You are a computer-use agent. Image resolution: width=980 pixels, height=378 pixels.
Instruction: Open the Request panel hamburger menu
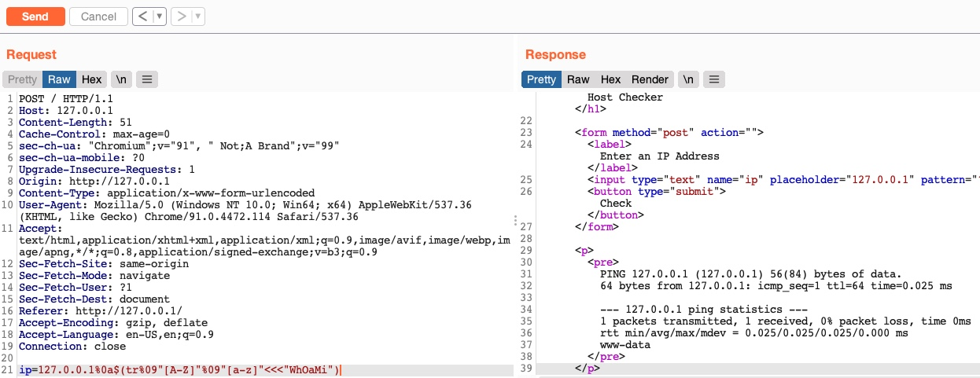tap(147, 79)
